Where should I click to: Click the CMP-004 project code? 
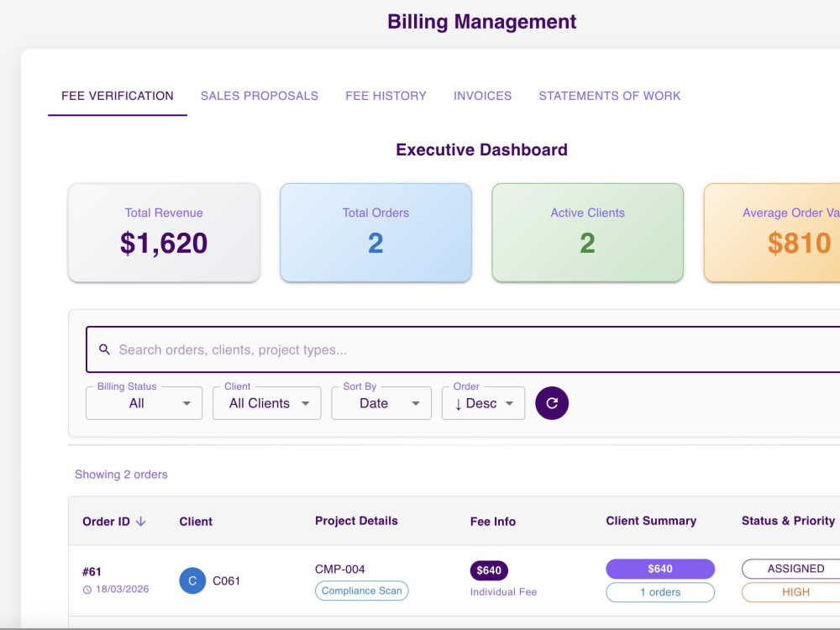[x=339, y=569]
